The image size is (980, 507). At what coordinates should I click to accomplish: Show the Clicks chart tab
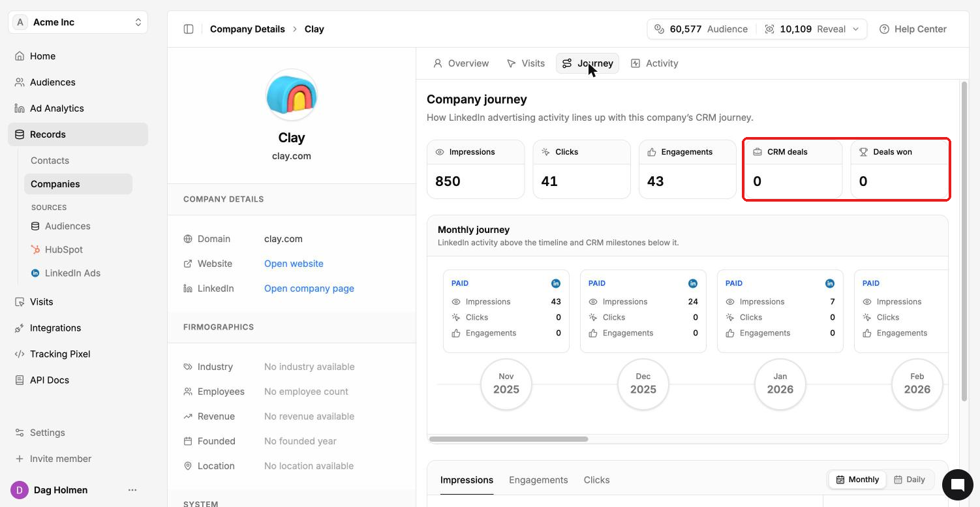596,480
